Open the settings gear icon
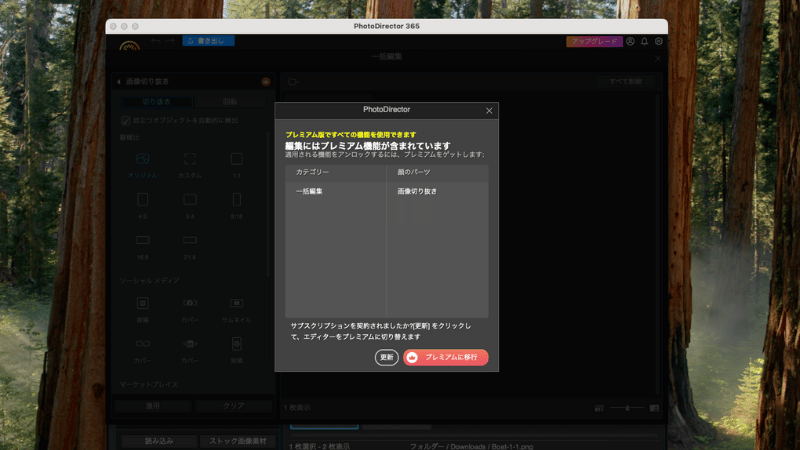The width and height of the screenshot is (800, 450). pos(659,41)
